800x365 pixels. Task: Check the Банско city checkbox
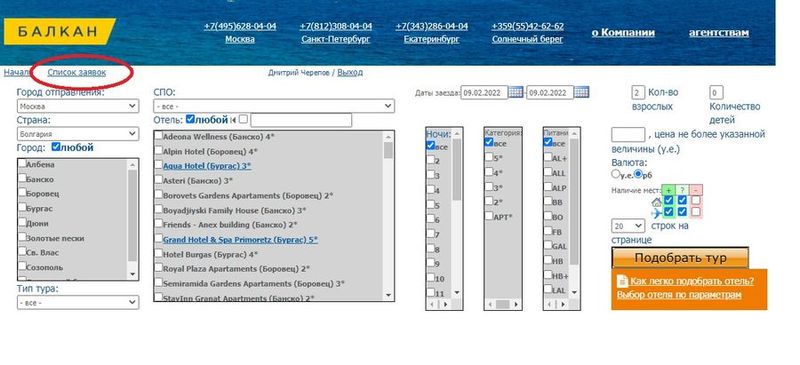coord(22,179)
